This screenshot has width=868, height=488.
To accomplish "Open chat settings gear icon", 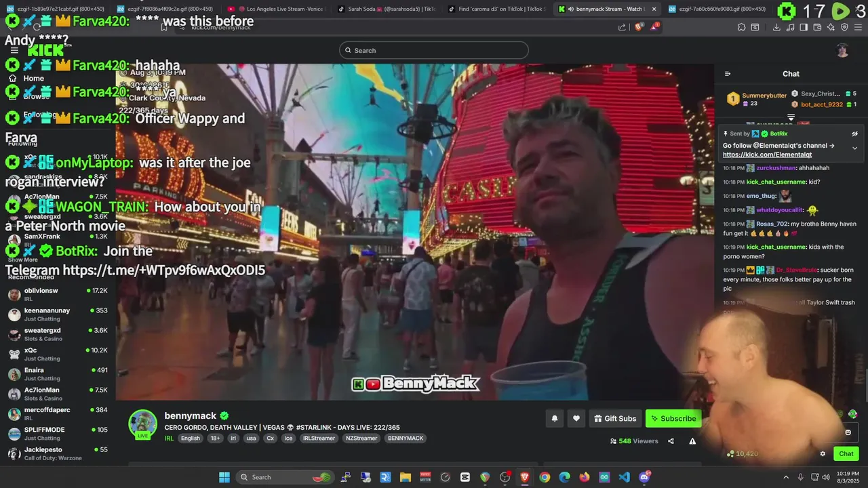I will click(823, 453).
